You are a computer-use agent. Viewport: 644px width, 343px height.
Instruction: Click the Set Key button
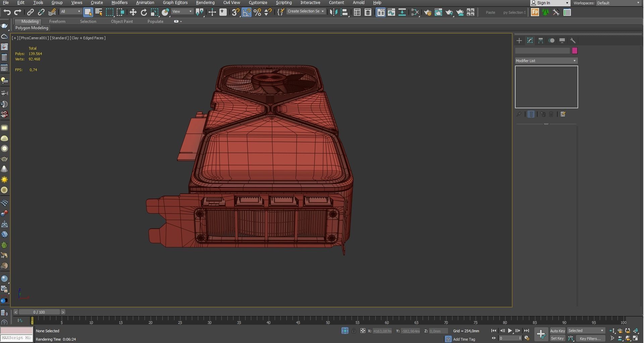[x=557, y=338]
